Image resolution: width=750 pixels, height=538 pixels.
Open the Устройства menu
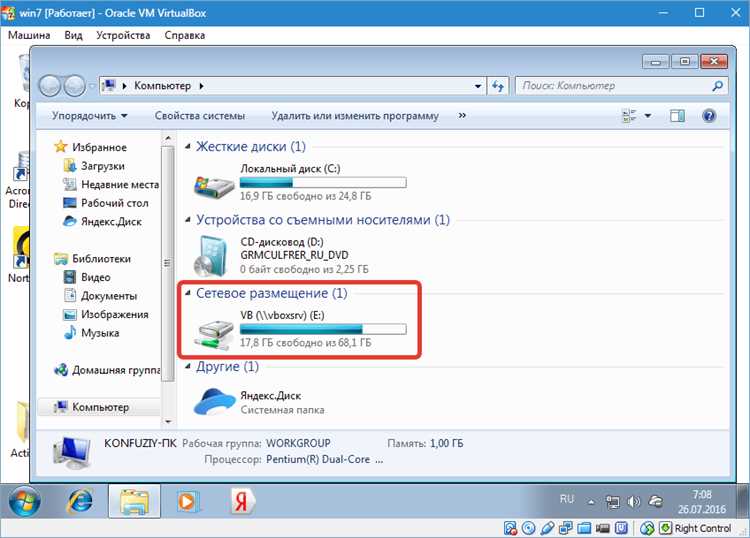coord(123,35)
